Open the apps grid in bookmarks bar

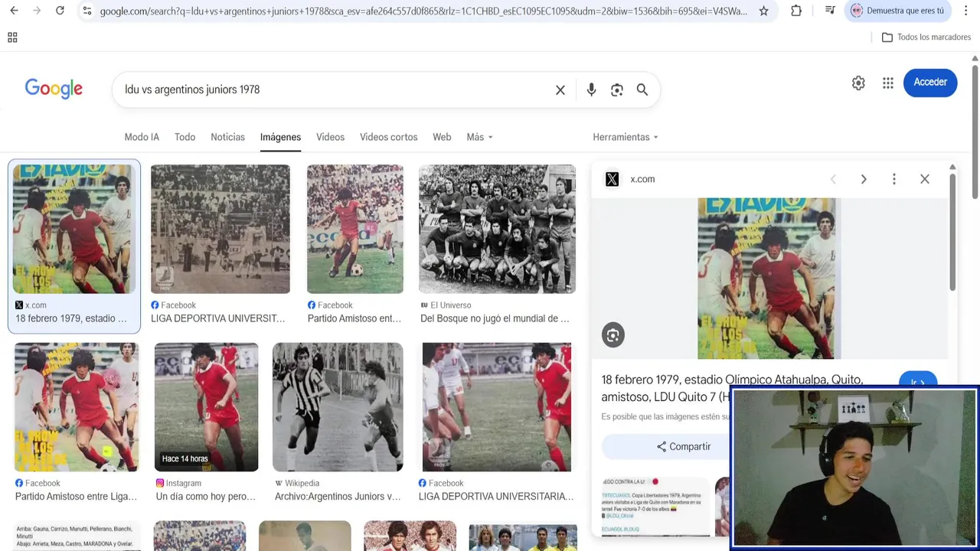point(12,37)
